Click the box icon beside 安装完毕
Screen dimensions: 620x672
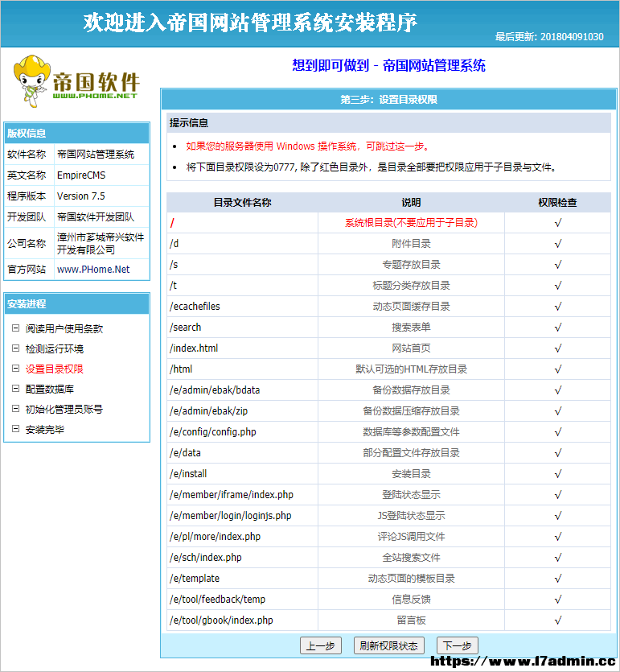(x=16, y=429)
